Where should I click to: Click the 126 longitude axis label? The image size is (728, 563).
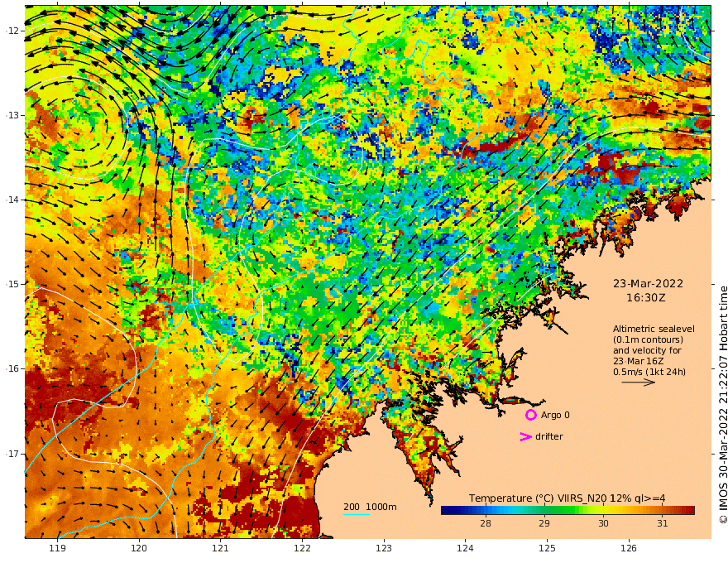(x=629, y=548)
